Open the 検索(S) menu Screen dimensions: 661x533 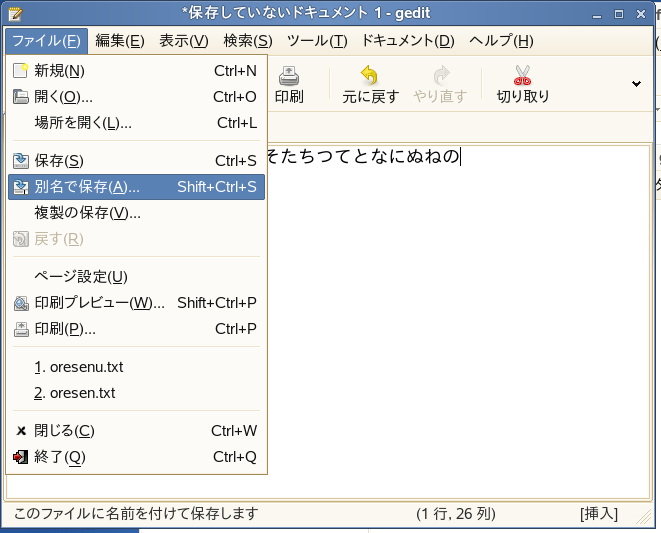(x=248, y=41)
